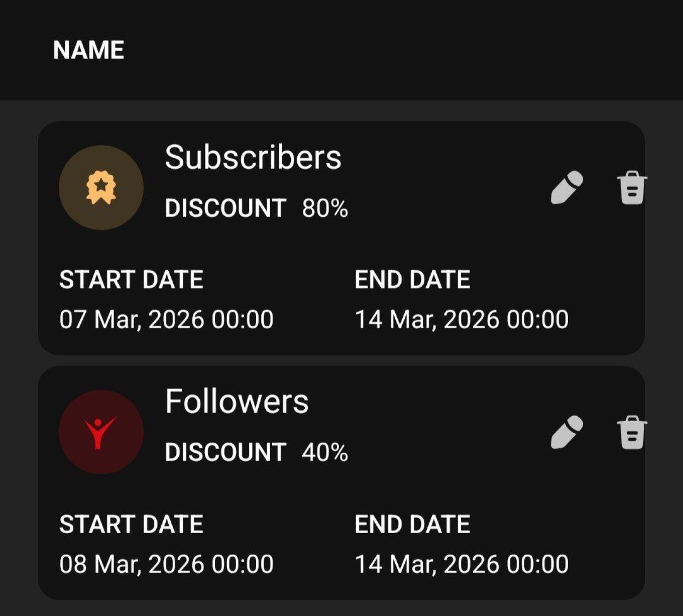Click the red Followers person icon

[101, 432]
